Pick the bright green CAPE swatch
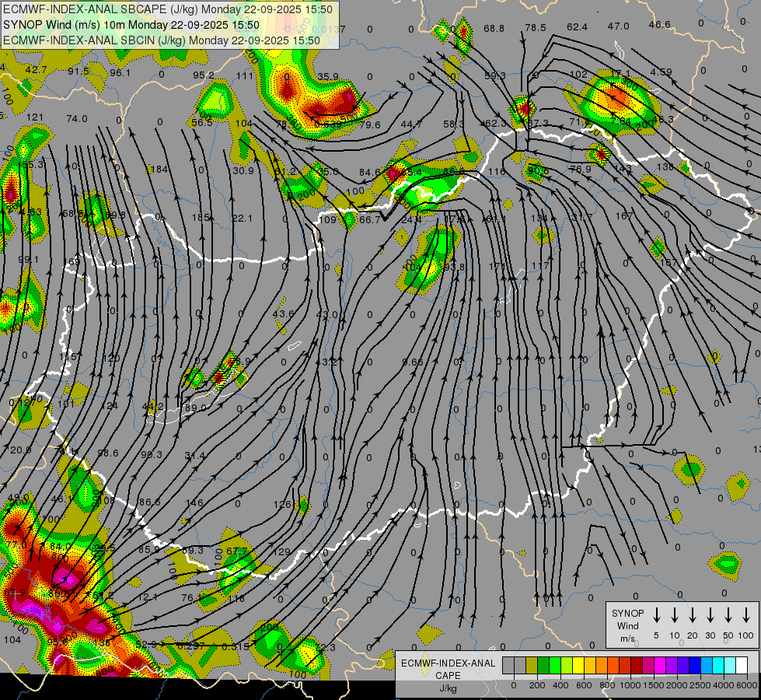Screen dimensions: 761x700 pyautogui.click(x=555, y=665)
